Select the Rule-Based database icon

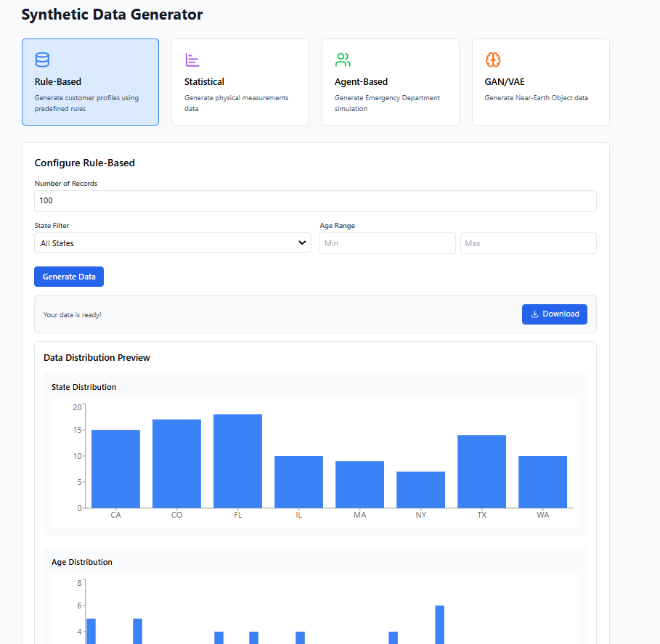click(x=41, y=60)
